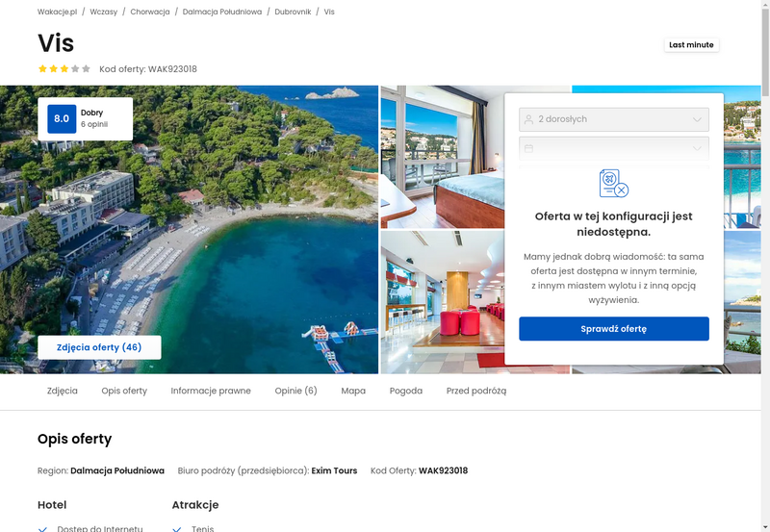This screenshot has width=770, height=532.
Task: Click the Last minute badge
Action: [691, 44]
